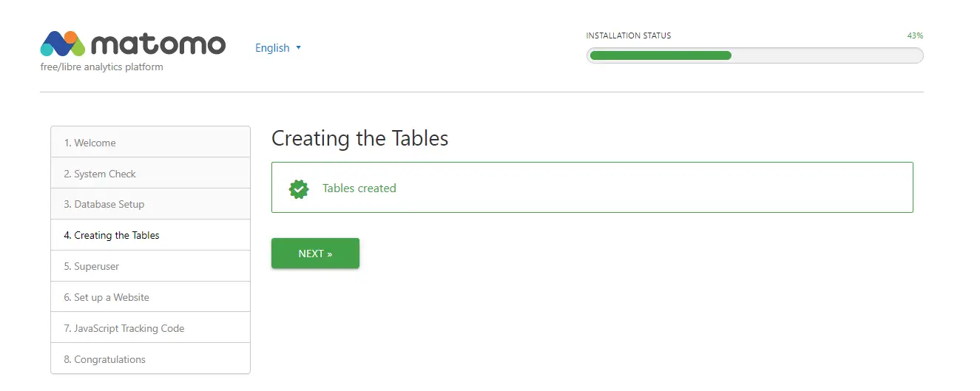The width and height of the screenshot is (980, 391).
Task: Choose the 6. Set up a Website step
Action: coord(151,297)
